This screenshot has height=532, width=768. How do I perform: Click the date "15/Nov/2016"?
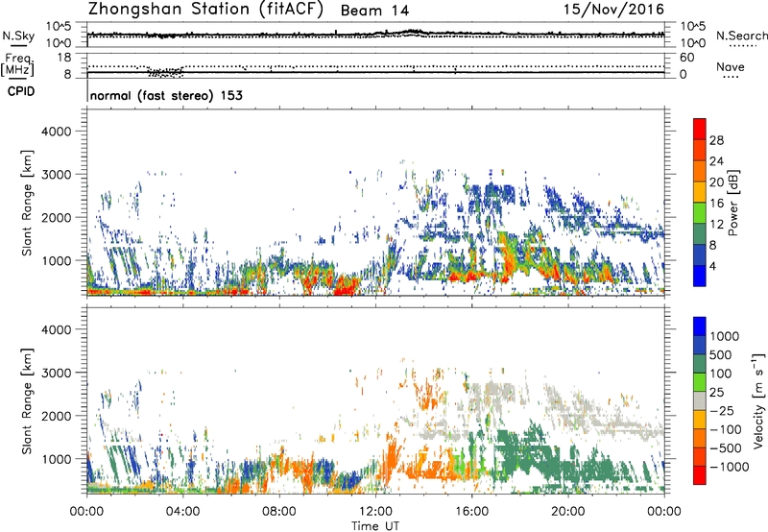click(613, 10)
